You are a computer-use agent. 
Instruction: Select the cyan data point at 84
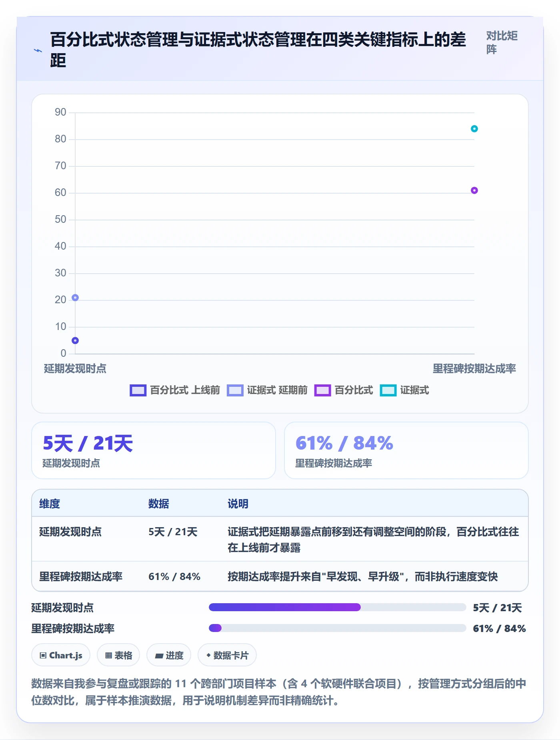pos(474,129)
